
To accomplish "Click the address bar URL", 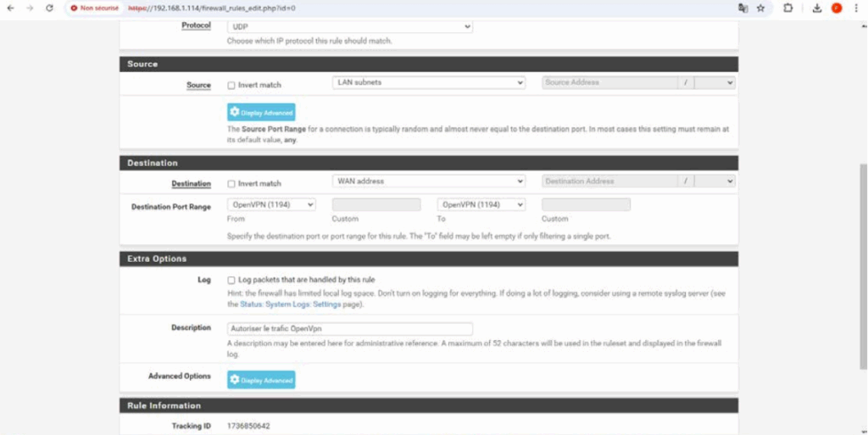I will point(212,8).
